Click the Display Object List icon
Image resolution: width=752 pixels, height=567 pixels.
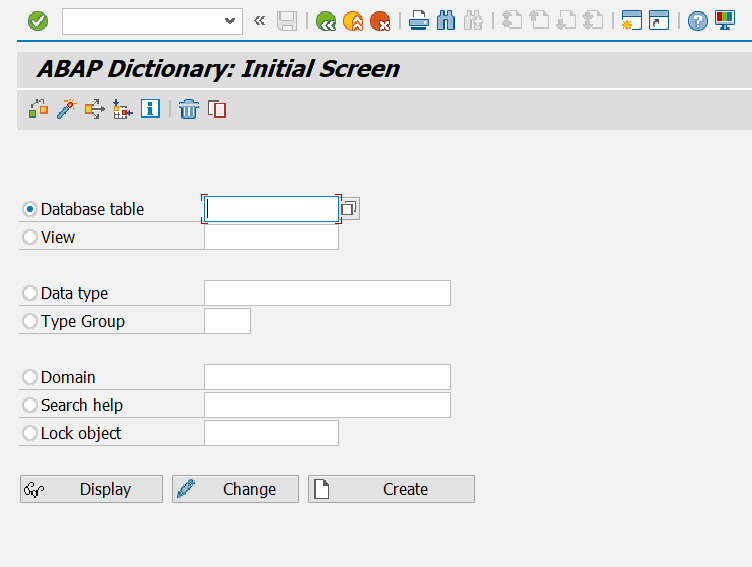122,109
